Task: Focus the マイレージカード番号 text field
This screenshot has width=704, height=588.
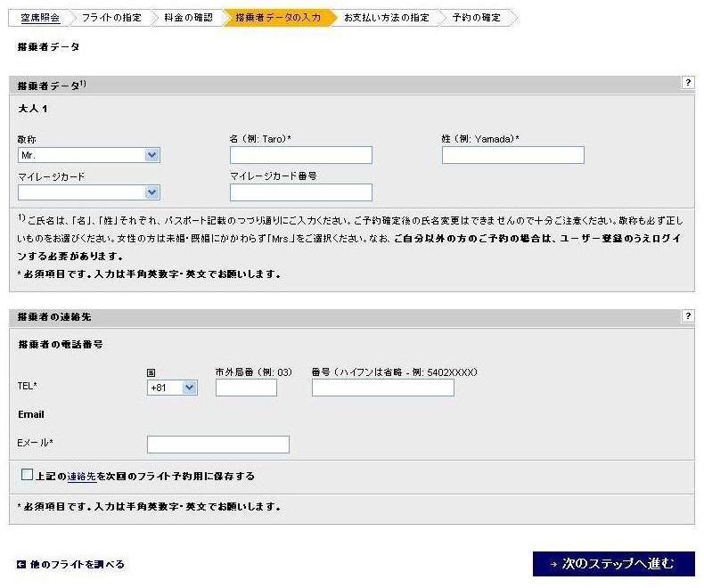Action: (x=300, y=192)
